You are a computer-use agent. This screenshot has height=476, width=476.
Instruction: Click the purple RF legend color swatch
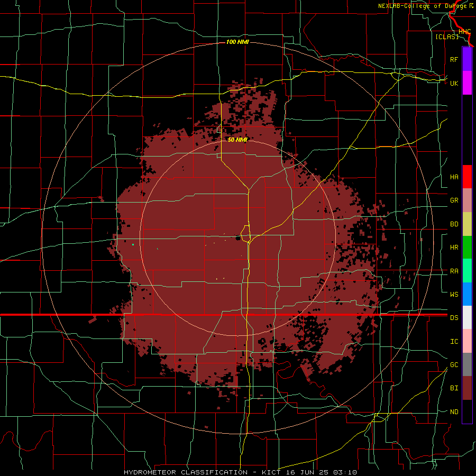pos(467,59)
